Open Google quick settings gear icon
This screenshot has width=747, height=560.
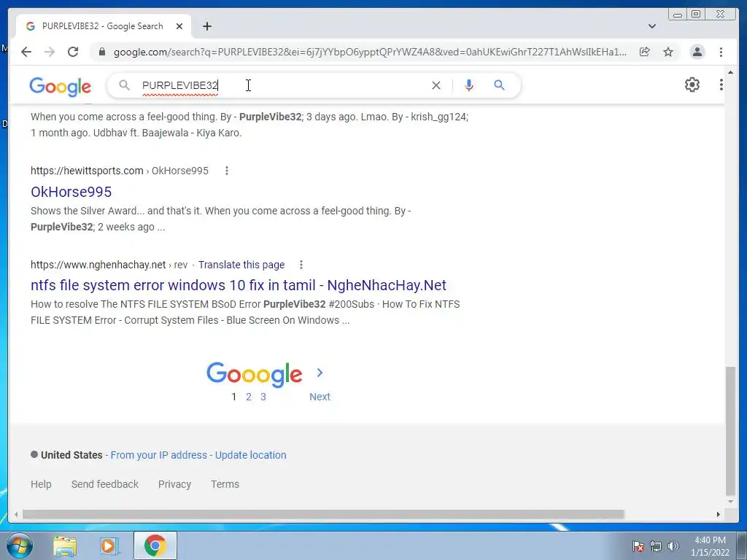pos(692,85)
